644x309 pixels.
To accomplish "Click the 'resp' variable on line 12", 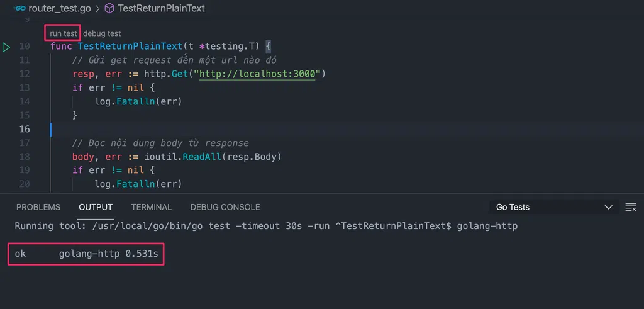I will tap(84, 74).
